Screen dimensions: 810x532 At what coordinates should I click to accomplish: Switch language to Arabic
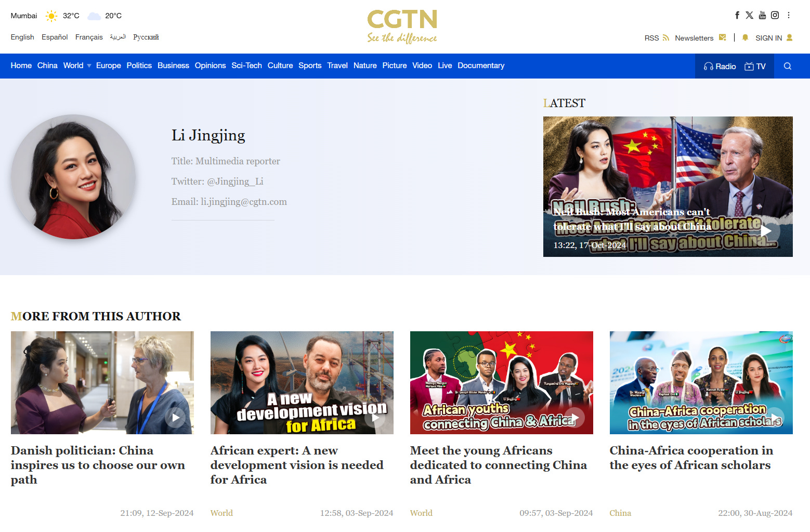click(118, 37)
